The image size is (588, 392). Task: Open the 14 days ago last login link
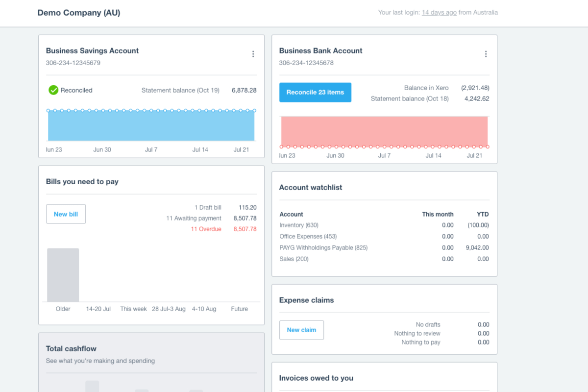coord(439,12)
